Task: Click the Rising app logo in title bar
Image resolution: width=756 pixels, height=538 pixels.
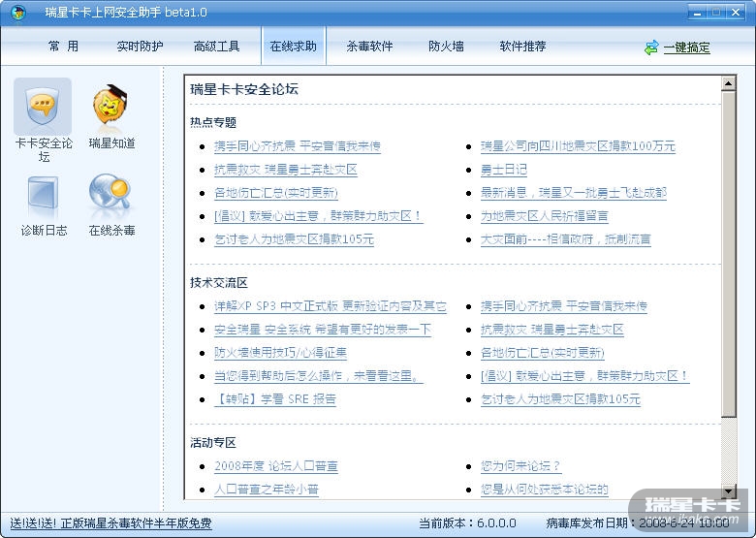Action: click(18, 12)
